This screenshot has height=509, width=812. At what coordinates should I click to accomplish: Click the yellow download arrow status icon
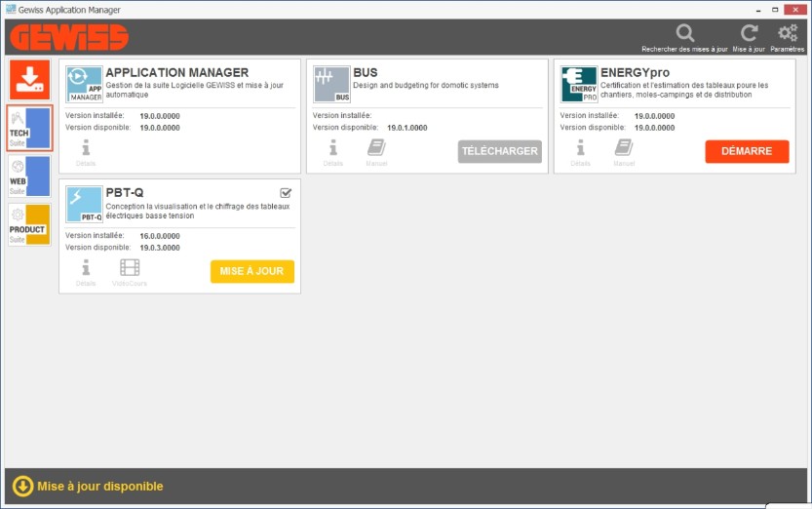pos(22,487)
